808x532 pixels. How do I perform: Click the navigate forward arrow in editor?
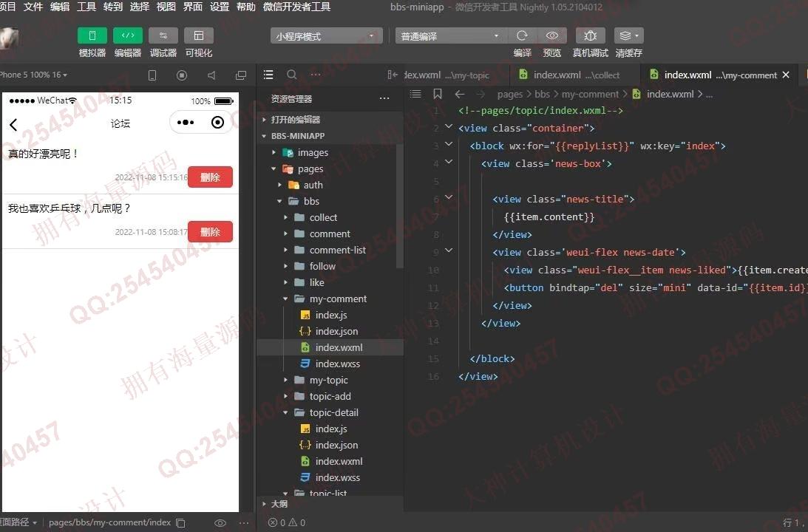481,94
